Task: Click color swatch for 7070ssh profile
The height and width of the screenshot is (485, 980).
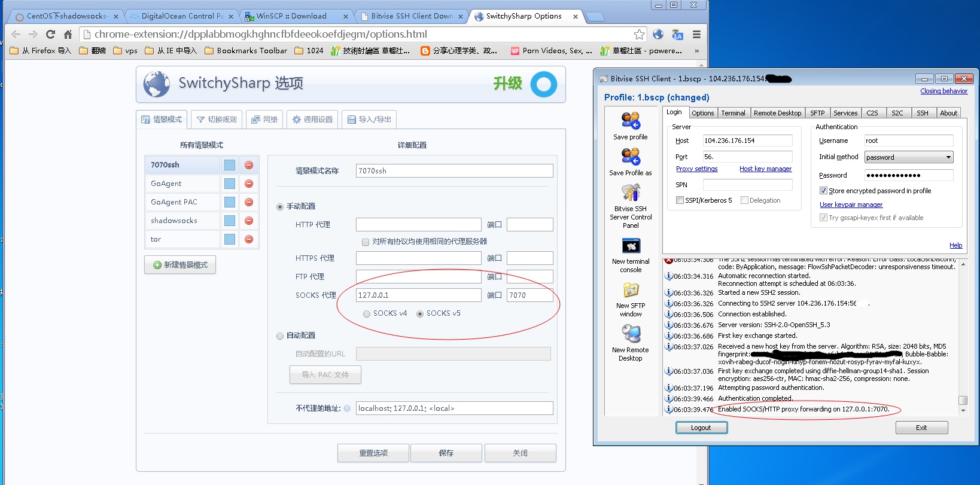Action: [230, 165]
